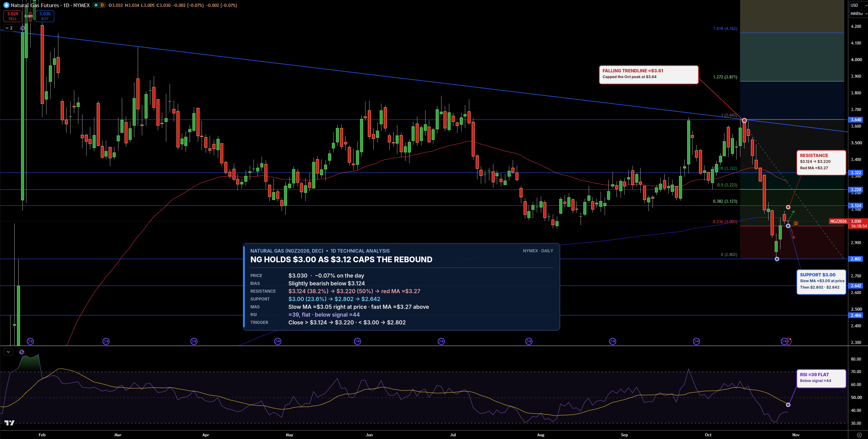Click the contract rollover marker before Aug
The height and width of the screenshot is (439, 868).
[529, 341]
